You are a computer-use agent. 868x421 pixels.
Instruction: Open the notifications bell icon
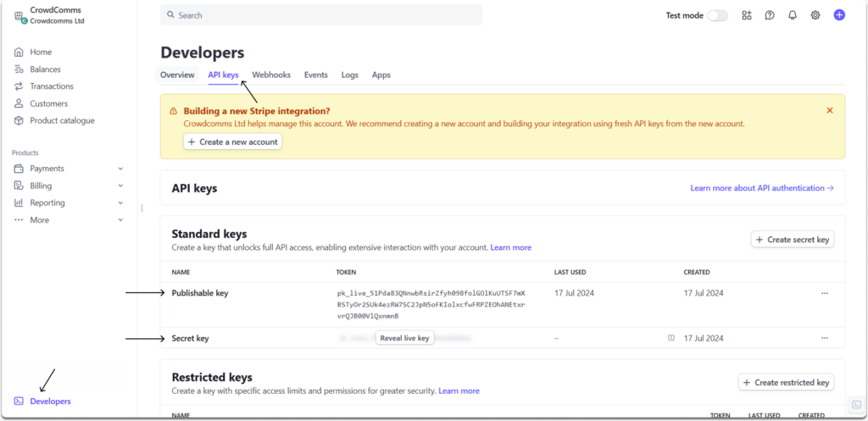coord(793,15)
